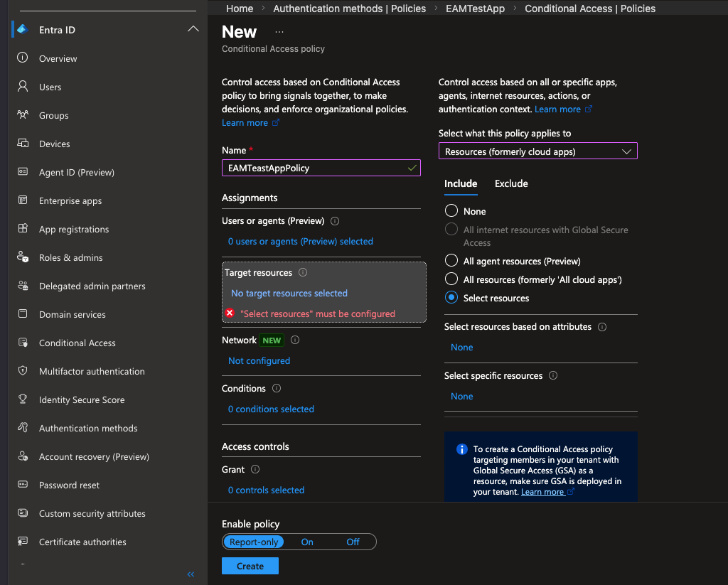Click info icon beside Users or agents
This screenshot has height=585, width=728.
[x=335, y=221]
